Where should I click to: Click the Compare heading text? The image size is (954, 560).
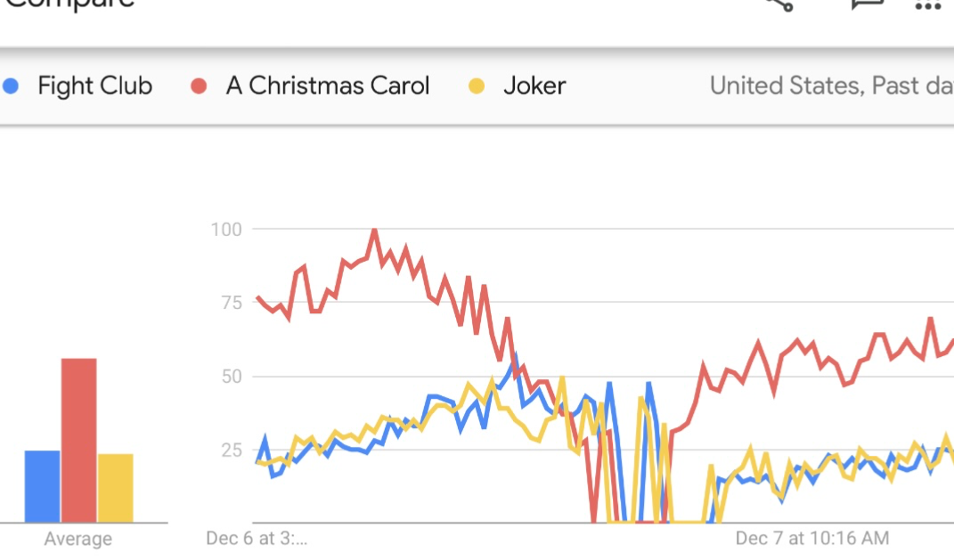70,4
